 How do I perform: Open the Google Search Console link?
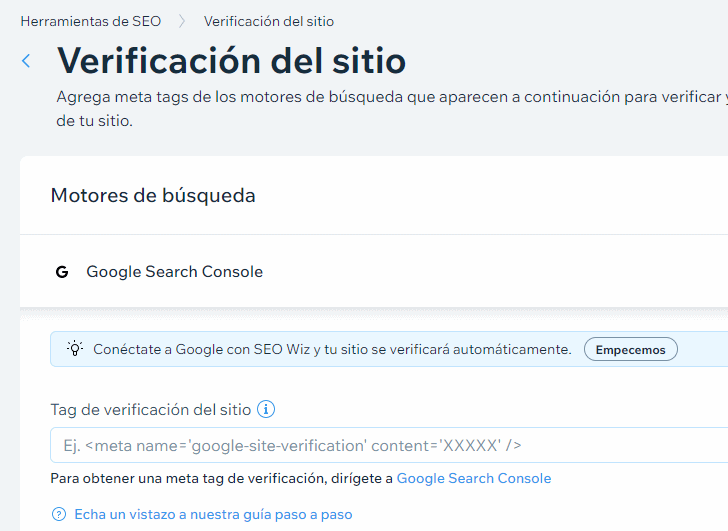(474, 478)
